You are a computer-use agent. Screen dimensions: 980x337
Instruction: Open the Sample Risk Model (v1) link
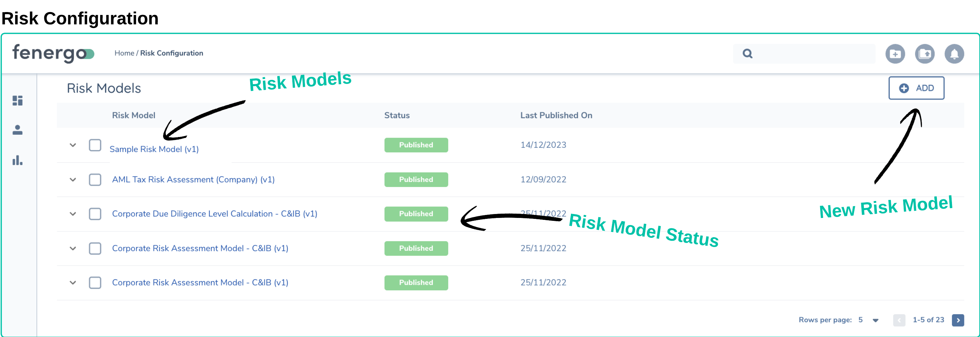154,149
